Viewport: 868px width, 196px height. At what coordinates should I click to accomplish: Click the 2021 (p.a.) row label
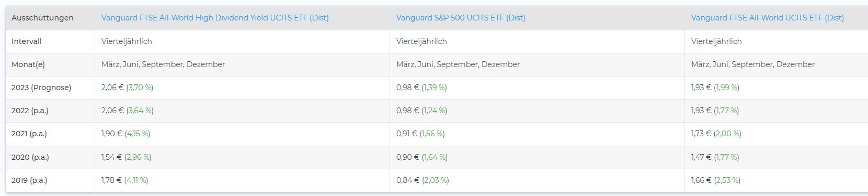[x=29, y=134]
